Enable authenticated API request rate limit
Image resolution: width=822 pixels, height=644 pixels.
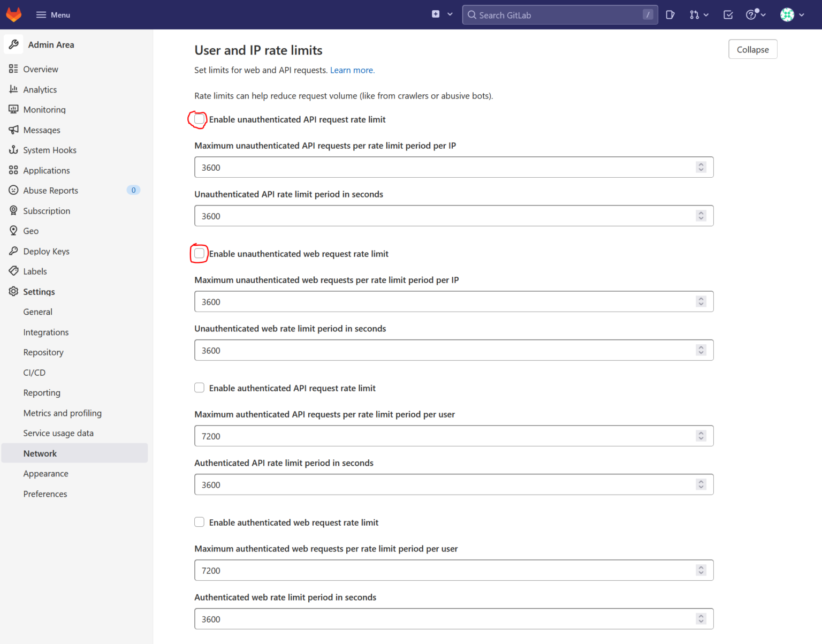(199, 388)
